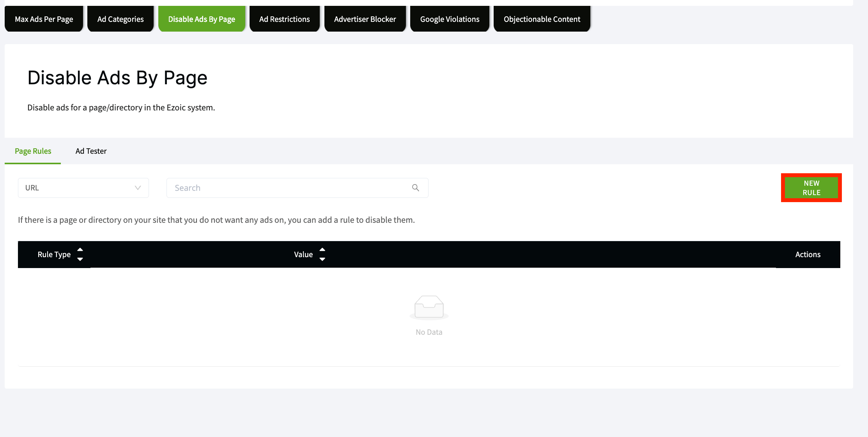
Task: Go to Ad Restrictions tab
Action: pyautogui.click(x=285, y=19)
